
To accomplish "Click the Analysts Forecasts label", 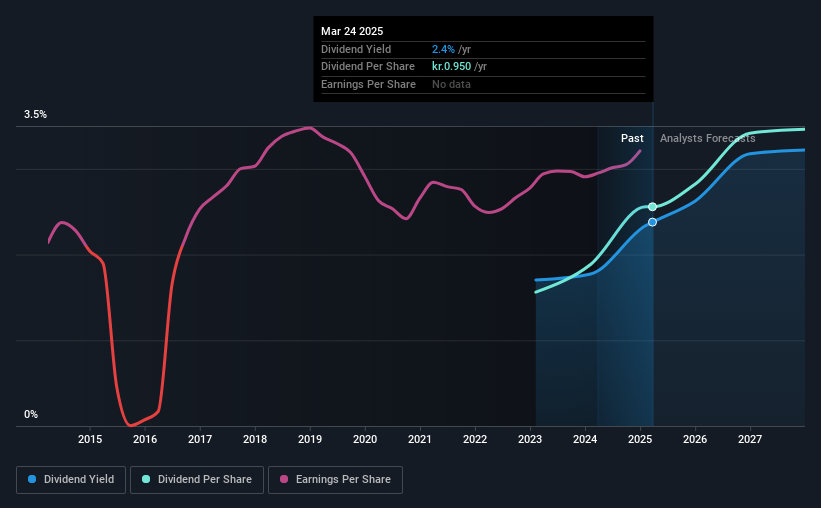I will click(707, 138).
